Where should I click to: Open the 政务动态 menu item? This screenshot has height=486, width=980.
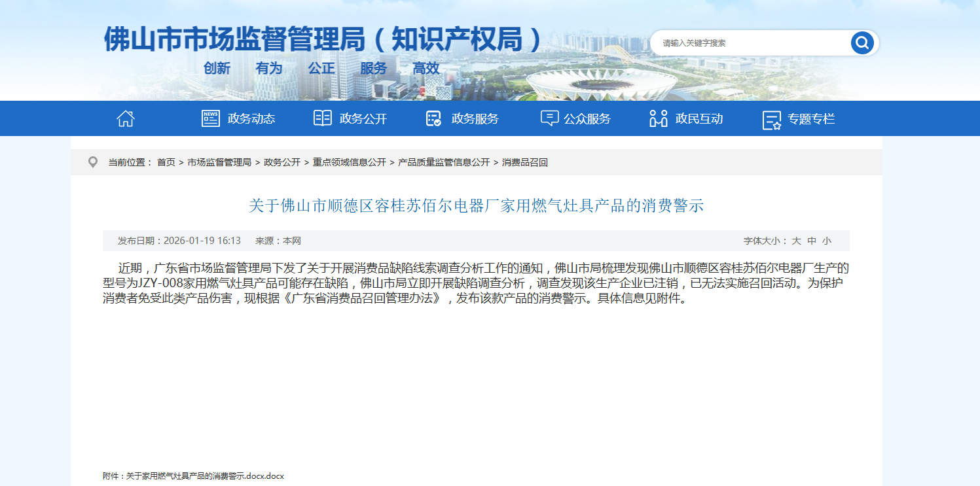(x=251, y=119)
